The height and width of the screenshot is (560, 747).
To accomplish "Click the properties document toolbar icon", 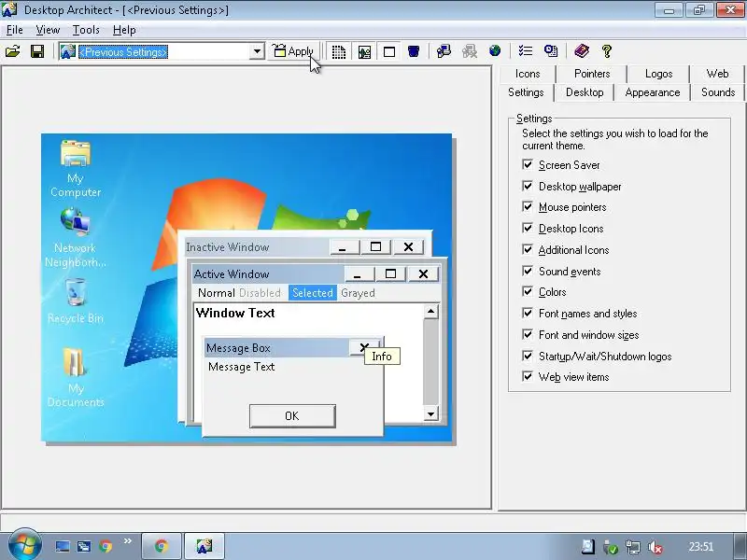I will [x=551, y=51].
